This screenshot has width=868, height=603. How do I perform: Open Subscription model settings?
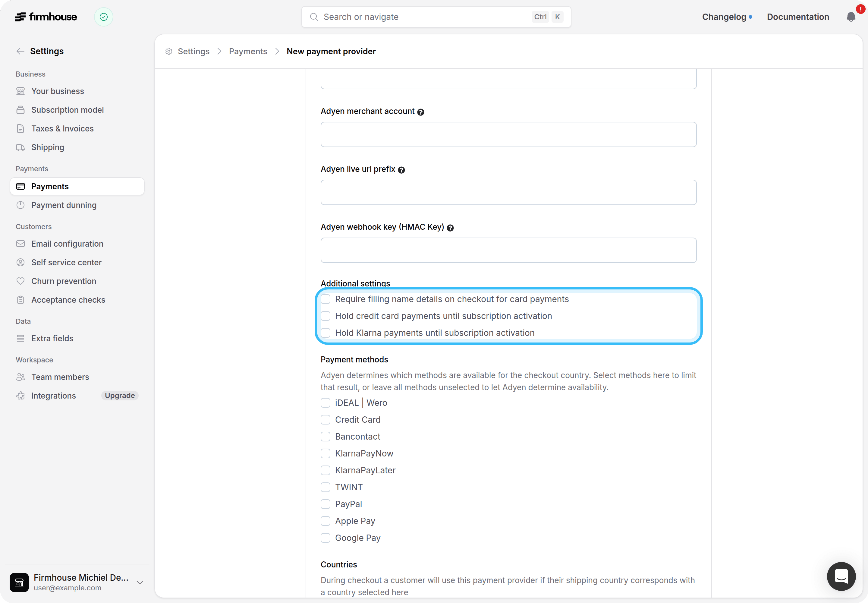77,110
